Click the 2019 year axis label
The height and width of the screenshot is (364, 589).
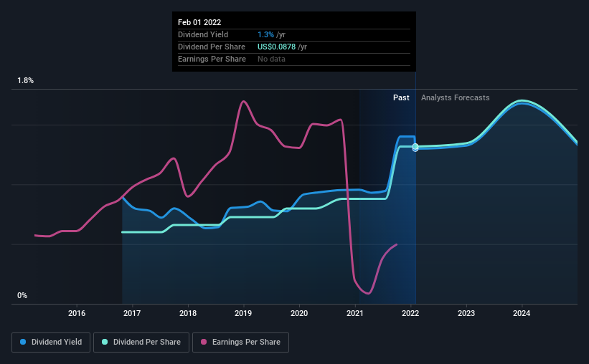243,313
